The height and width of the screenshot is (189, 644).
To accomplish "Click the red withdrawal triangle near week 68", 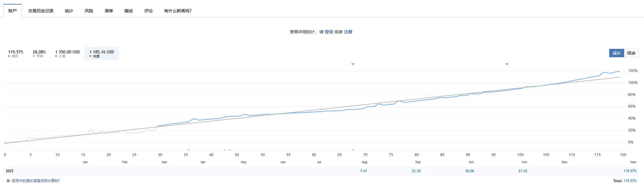I will [353, 64].
